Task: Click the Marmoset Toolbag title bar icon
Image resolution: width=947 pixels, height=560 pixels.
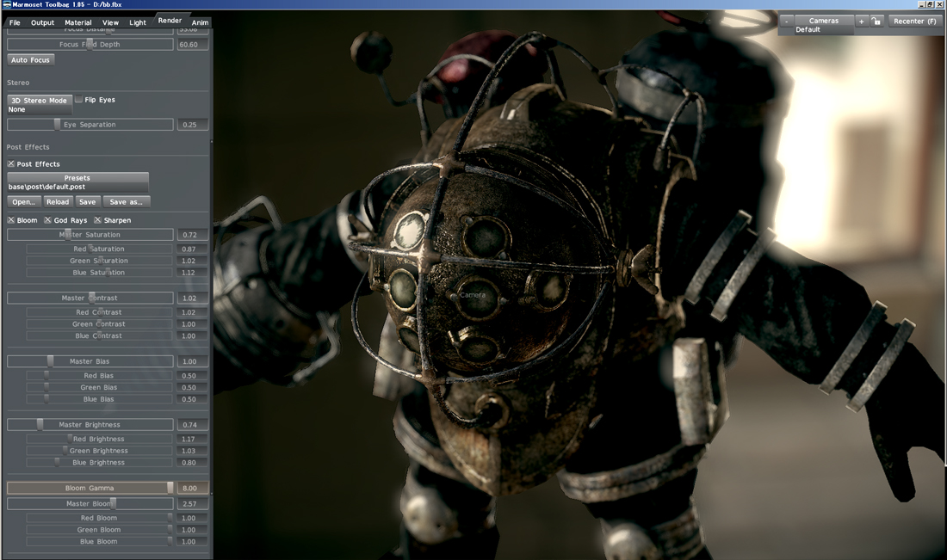Action: click(x=7, y=4)
